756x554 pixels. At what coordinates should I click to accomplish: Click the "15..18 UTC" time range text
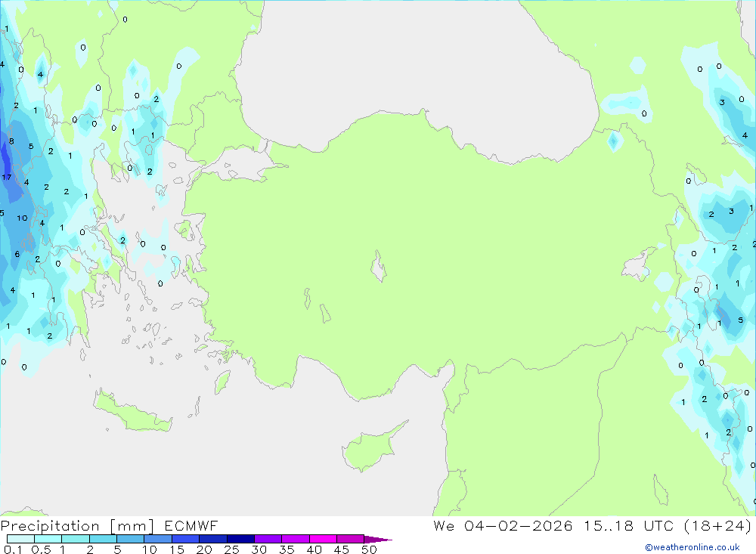coord(628,526)
